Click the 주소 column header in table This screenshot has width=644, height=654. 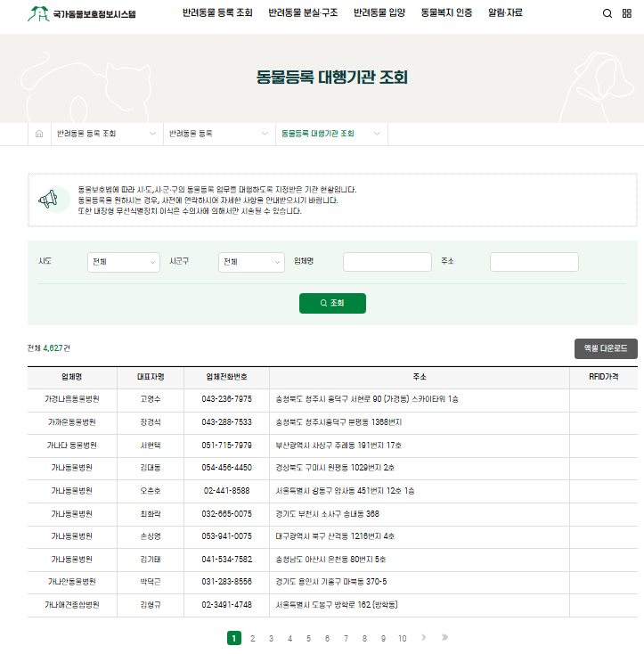(420, 377)
